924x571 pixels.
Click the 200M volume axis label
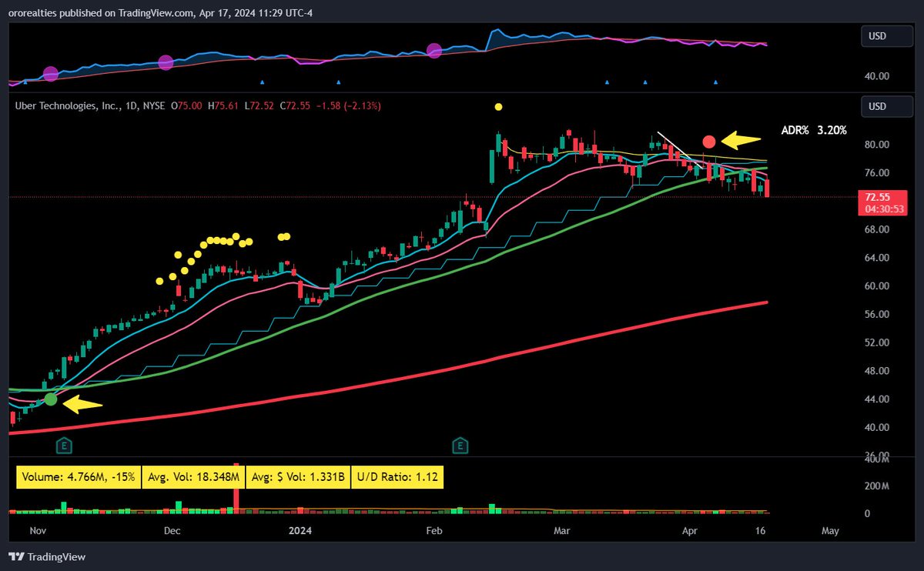877,487
